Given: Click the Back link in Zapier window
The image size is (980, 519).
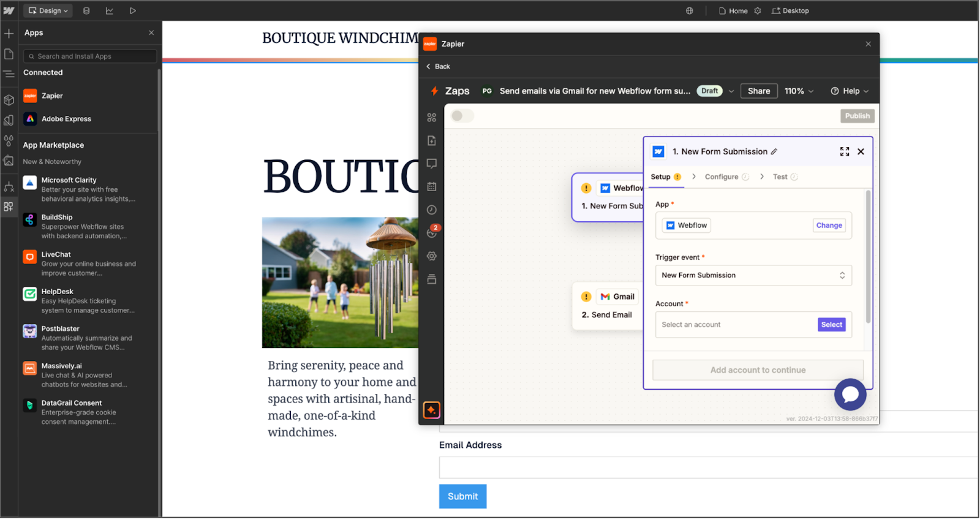Looking at the screenshot, I should [438, 66].
